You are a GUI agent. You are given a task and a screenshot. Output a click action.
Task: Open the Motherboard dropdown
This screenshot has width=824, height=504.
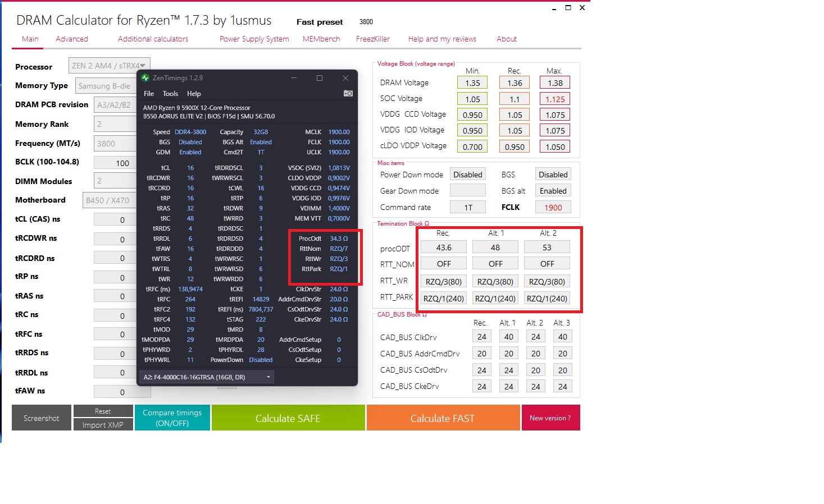click(x=110, y=200)
